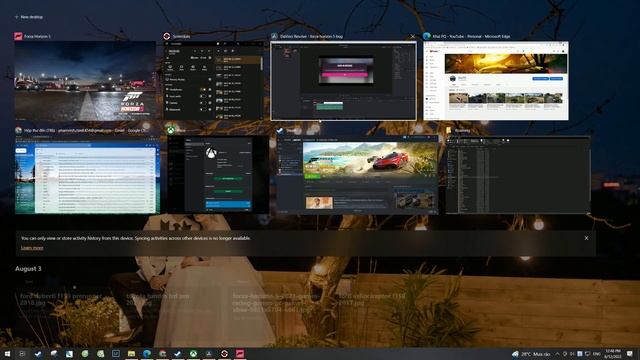Screen dimensions: 640x360
Task: Open Google Chrome from the taskbar
Action: tap(162, 353)
